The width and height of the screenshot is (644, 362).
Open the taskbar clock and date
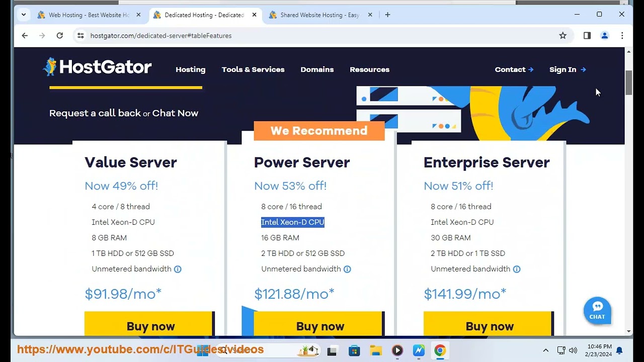coord(599,350)
